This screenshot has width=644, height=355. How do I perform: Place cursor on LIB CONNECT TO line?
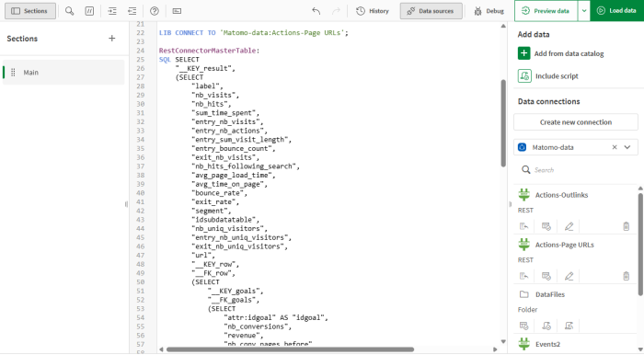pos(253,33)
